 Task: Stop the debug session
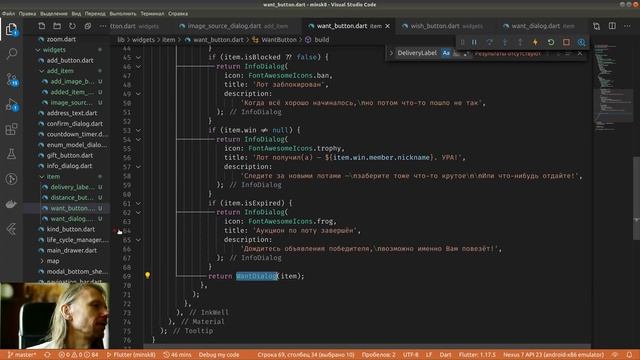(566, 42)
